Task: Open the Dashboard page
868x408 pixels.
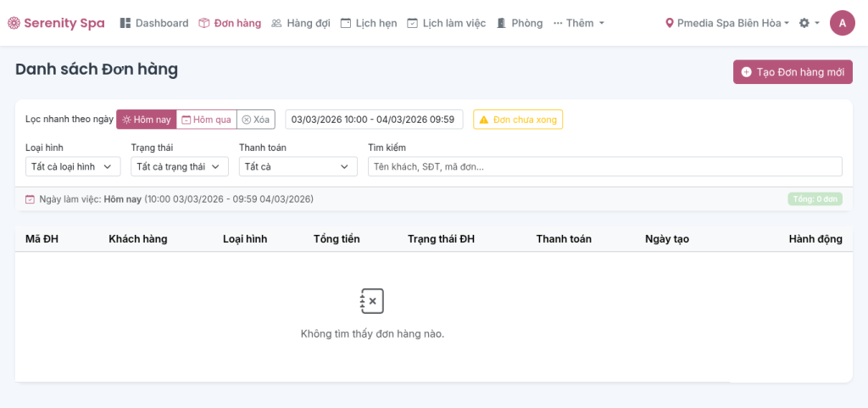Action: [154, 23]
